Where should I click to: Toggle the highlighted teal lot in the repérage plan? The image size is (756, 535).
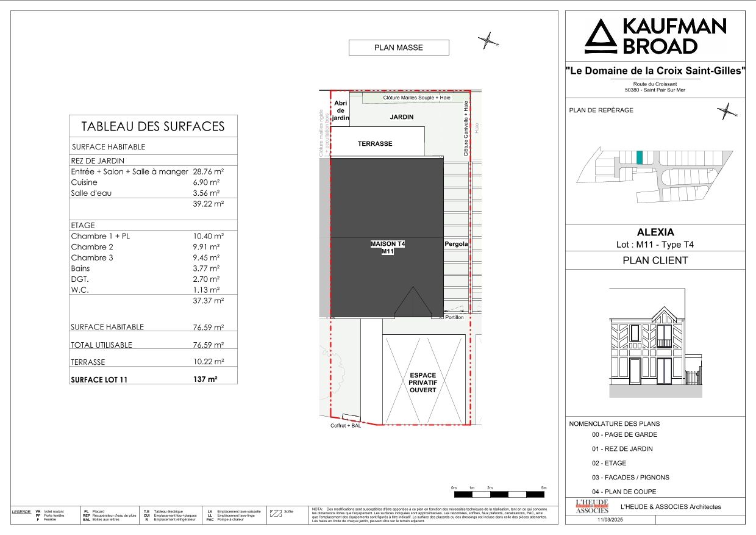(x=640, y=156)
